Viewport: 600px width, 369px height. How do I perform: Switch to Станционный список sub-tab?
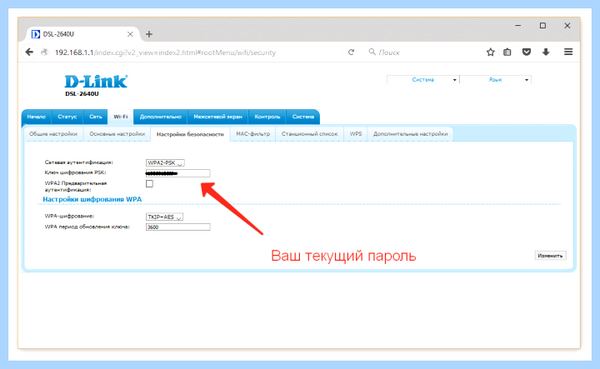tap(310, 134)
